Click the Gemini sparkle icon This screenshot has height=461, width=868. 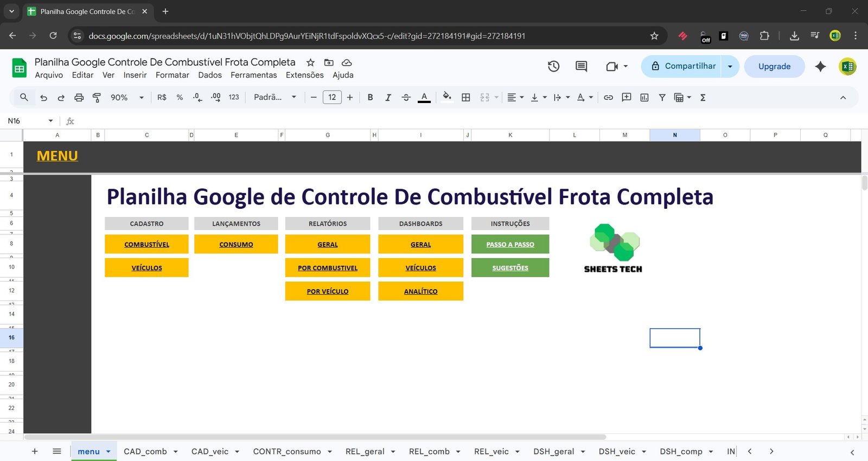(820, 66)
